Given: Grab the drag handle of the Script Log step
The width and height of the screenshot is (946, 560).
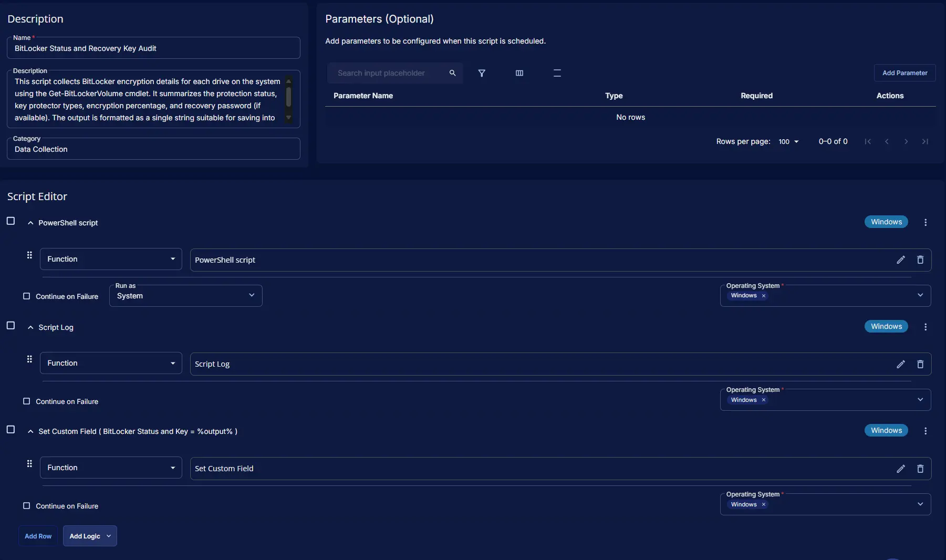Looking at the screenshot, I should (x=29, y=359).
